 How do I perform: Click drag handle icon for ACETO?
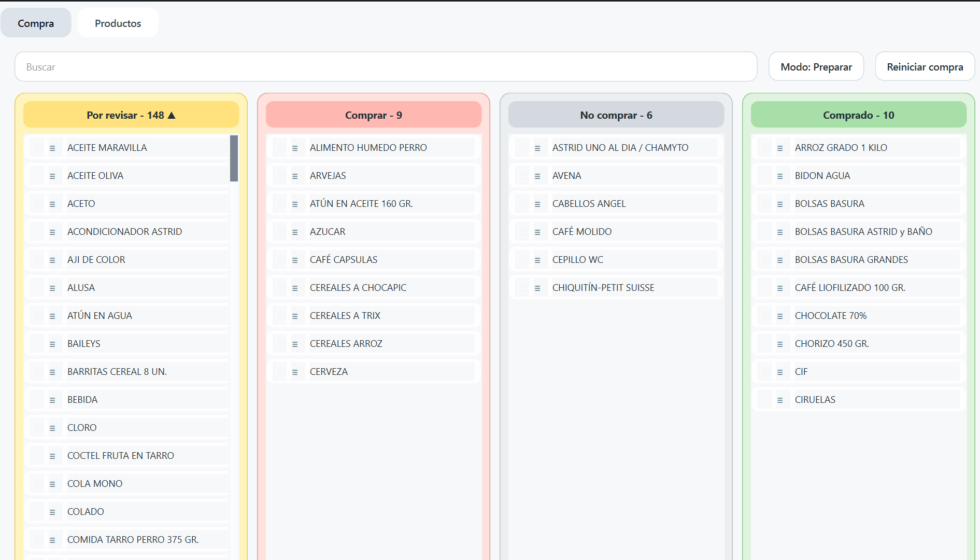click(x=52, y=204)
